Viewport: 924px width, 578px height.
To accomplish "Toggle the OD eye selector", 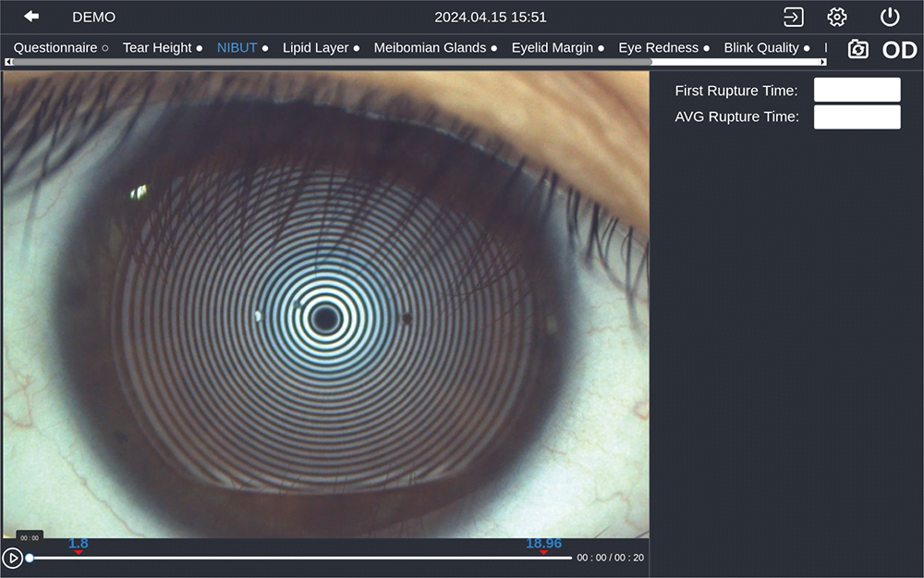I will 899,50.
